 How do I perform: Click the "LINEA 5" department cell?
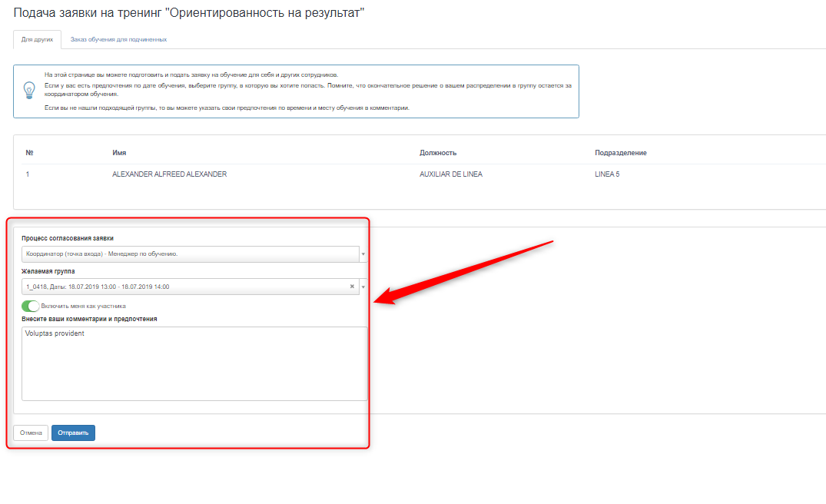(606, 174)
